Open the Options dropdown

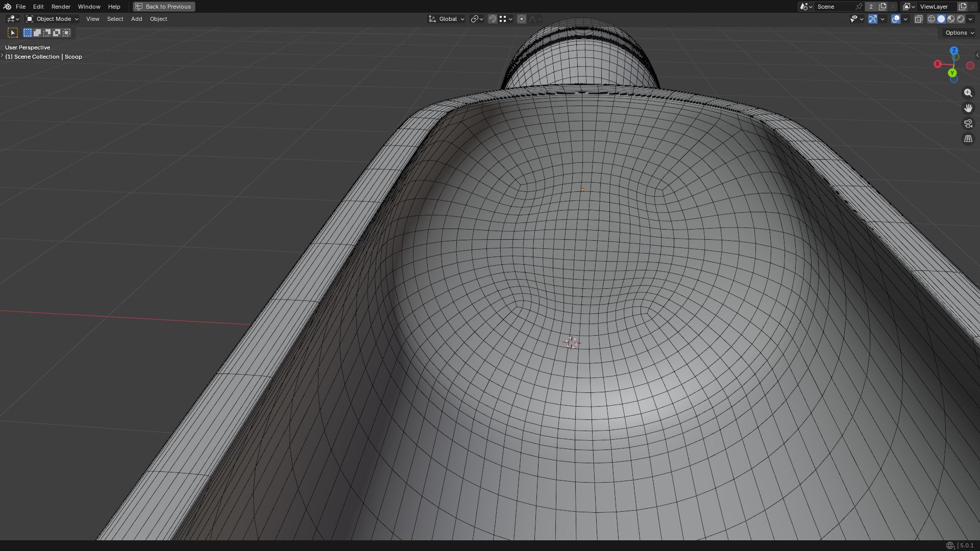pos(959,33)
